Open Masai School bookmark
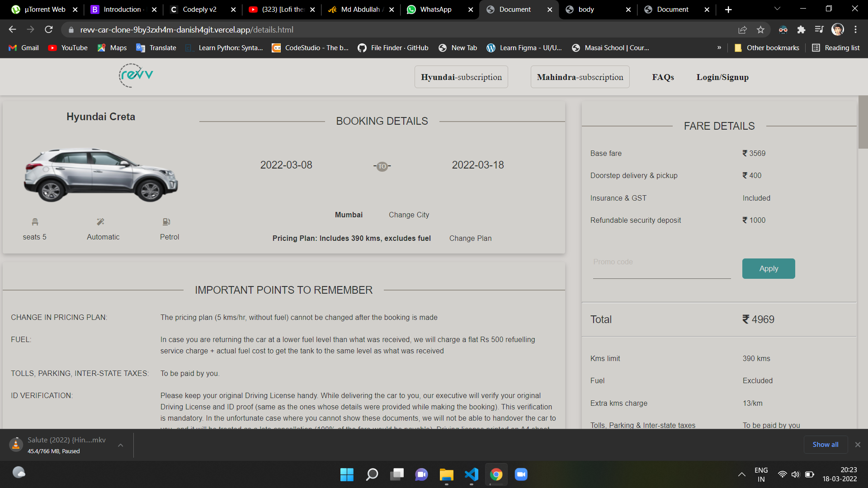Viewport: 868px width, 488px height. (x=610, y=48)
